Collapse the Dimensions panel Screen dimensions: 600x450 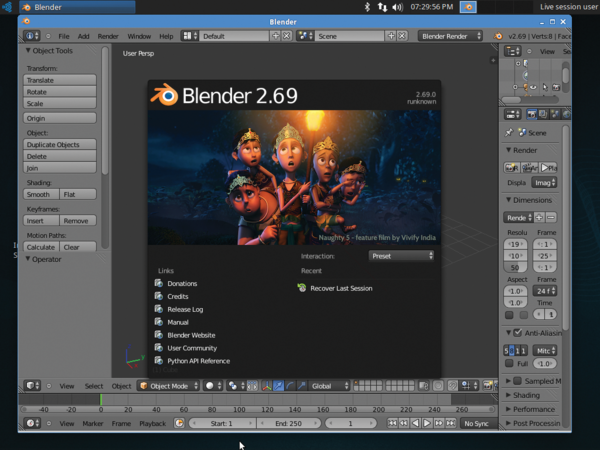coord(509,200)
